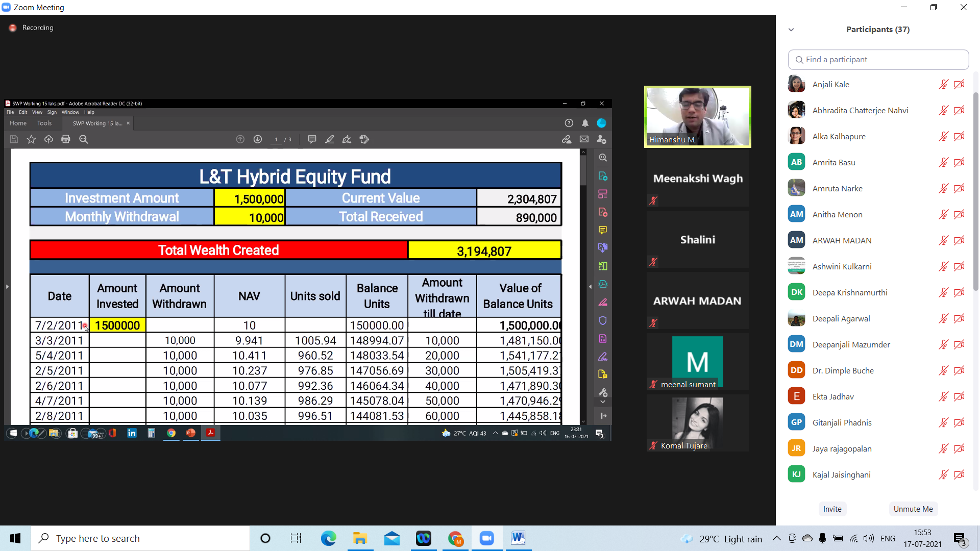This screenshot has width=980, height=551.
Task: Click the print document icon
Action: click(65, 139)
